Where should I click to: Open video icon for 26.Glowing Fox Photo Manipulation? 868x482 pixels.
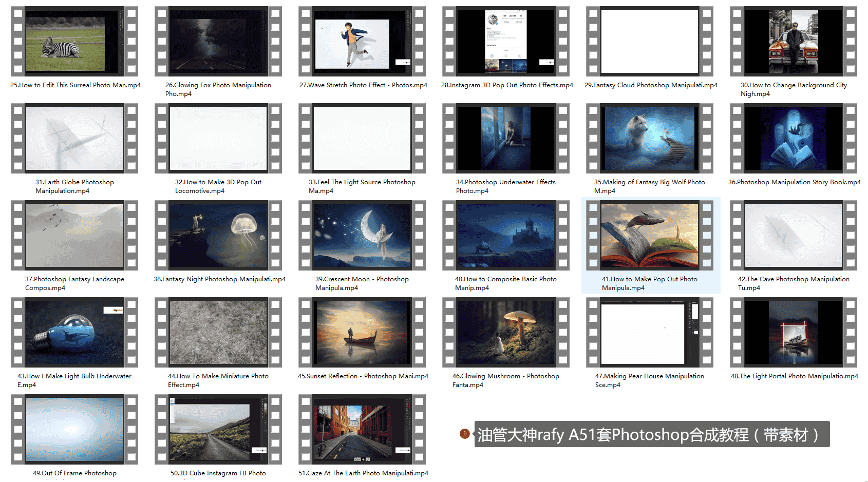218,41
